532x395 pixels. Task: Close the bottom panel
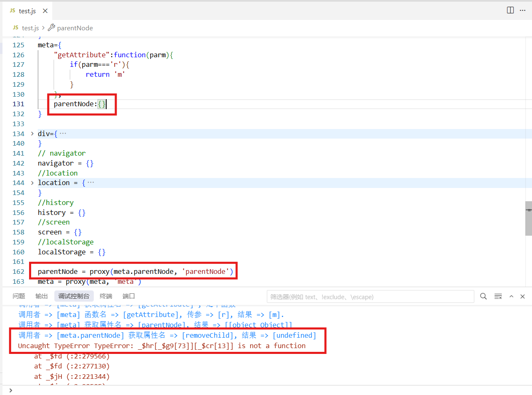point(522,296)
